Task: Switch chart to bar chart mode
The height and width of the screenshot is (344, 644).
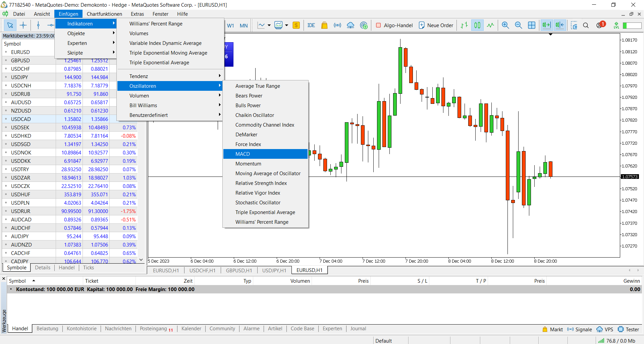Action: click(x=464, y=25)
